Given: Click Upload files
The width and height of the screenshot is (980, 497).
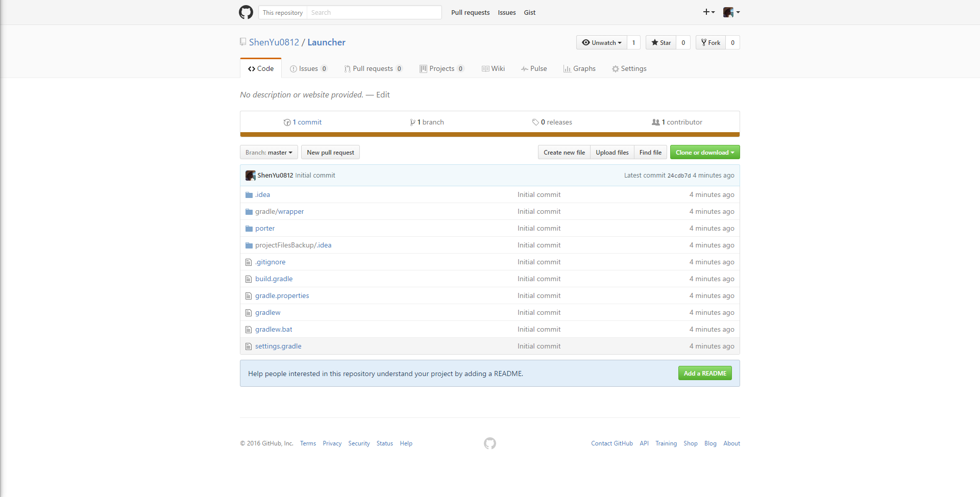Looking at the screenshot, I should [x=612, y=152].
